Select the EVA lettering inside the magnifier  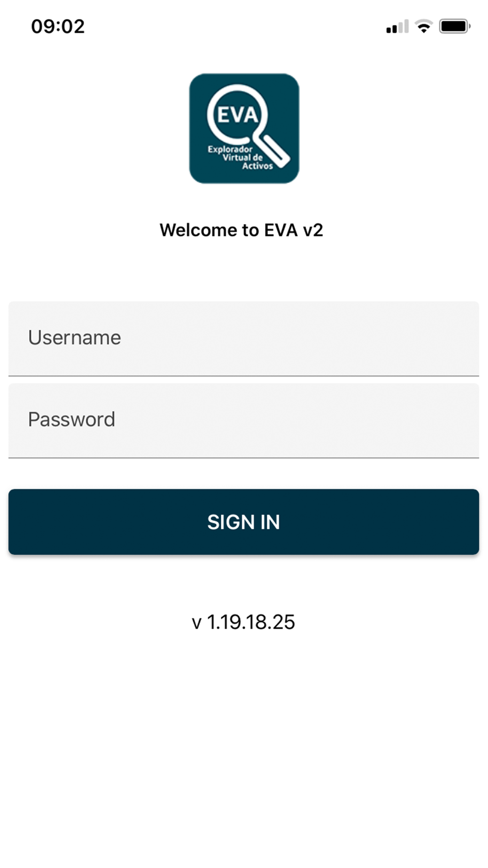237,115
